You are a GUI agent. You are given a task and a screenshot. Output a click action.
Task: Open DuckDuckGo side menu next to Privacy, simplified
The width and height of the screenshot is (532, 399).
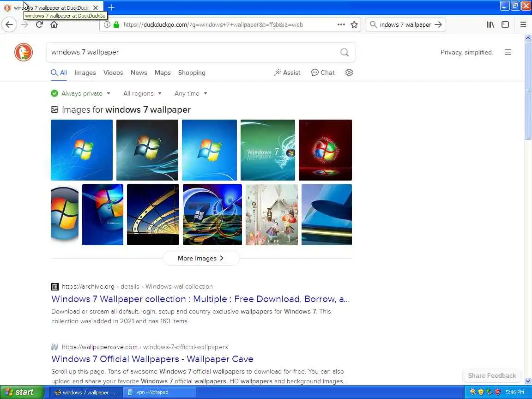(508, 52)
